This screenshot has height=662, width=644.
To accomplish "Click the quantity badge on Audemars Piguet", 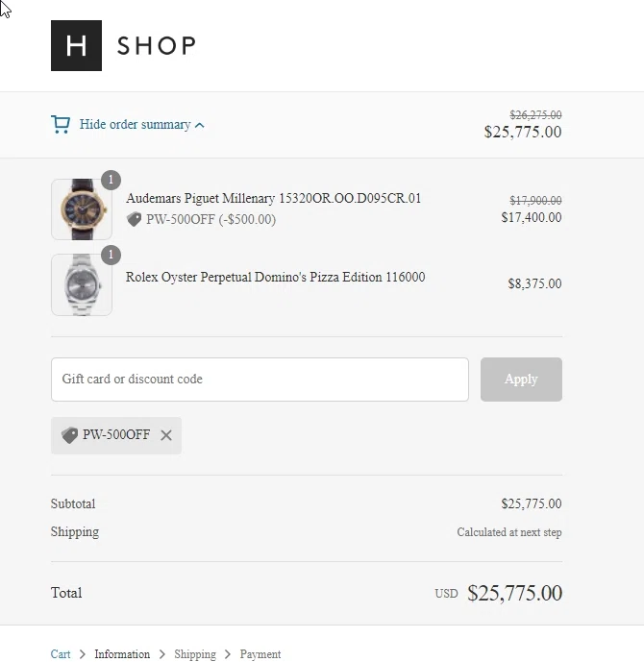I will click(x=111, y=181).
